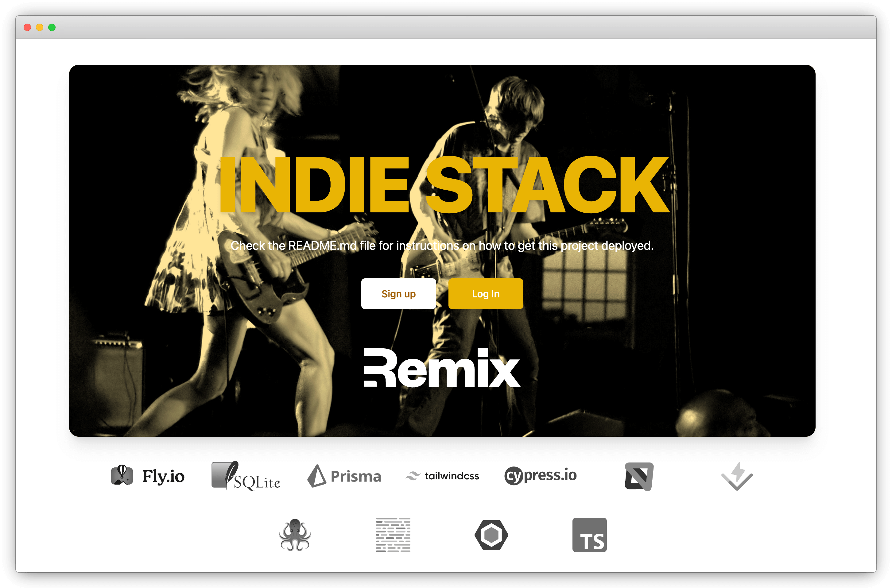Click the INDIE STACK heading
This screenshot has width=892, height=588.
click(444, 184)
